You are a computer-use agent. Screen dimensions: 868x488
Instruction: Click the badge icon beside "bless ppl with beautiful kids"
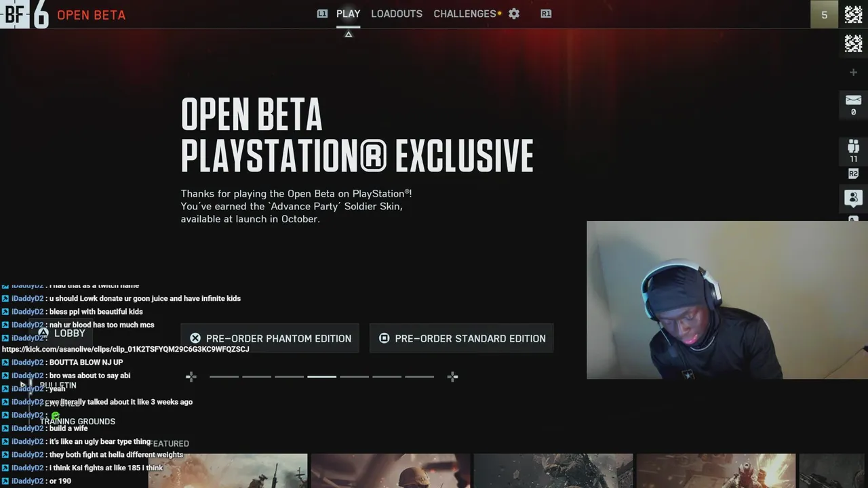tap(5, 312)
